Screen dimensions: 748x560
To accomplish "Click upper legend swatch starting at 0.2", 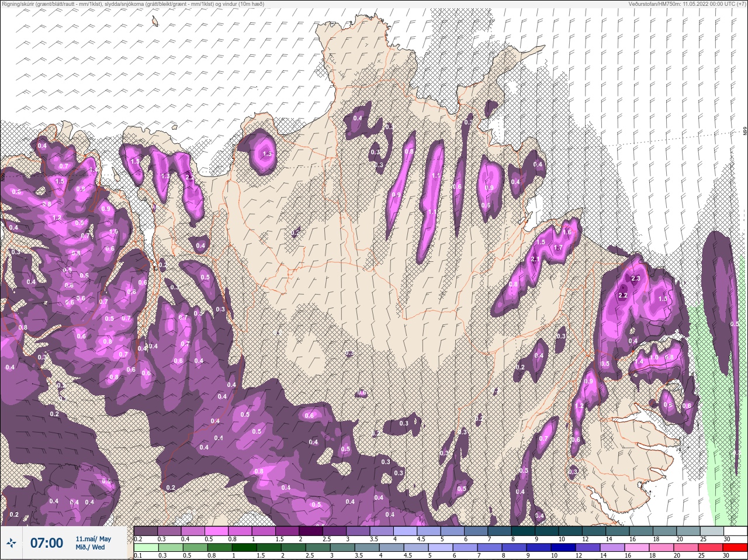I will tap(146, 531).
